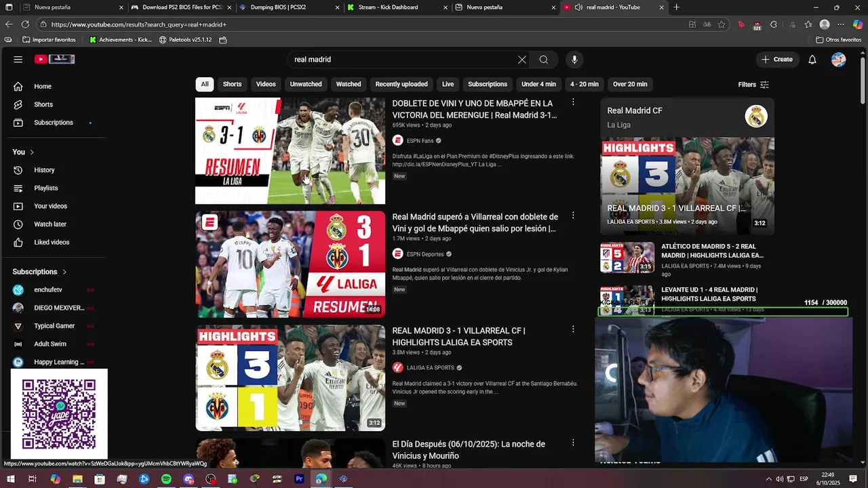Open options for El Día Después video
The width and height of the screenshot is (868, 488).
573,443
